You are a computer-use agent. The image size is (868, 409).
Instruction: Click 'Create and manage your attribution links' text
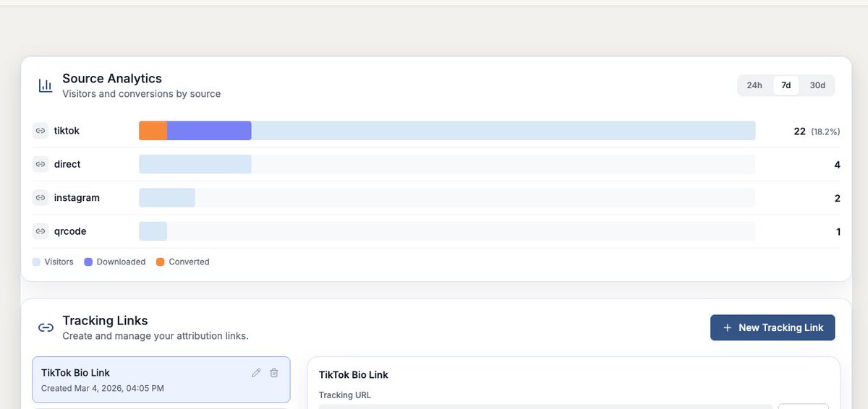156,336
